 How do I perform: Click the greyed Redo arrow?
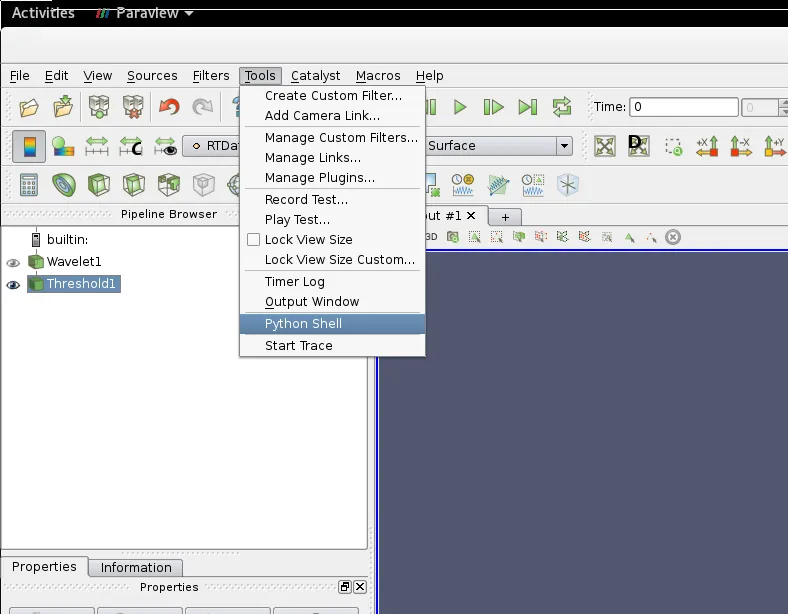click(x=203, y=107)
